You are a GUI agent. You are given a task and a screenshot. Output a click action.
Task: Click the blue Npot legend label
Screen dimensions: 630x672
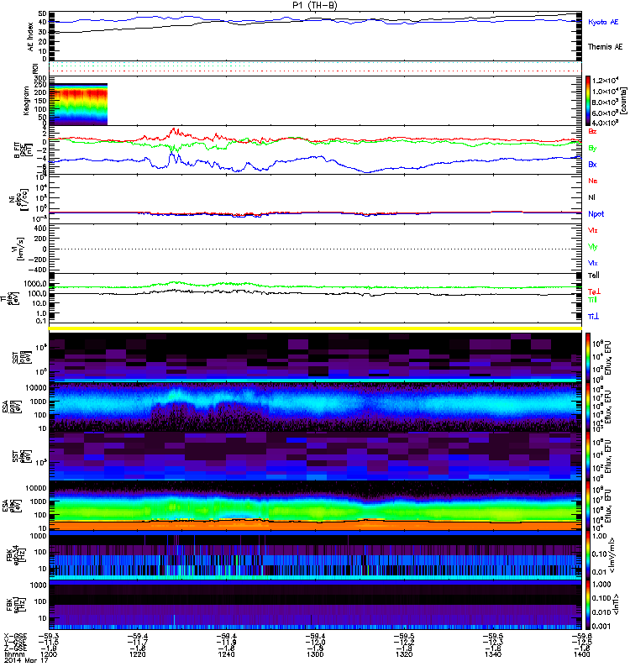(595, 213)
